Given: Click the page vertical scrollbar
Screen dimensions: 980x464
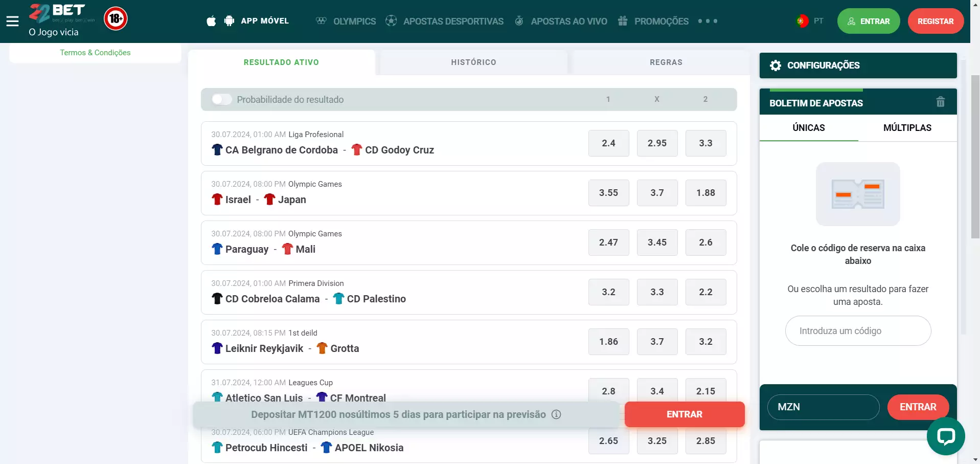Looking at the screenshot, I should [975, 153].
